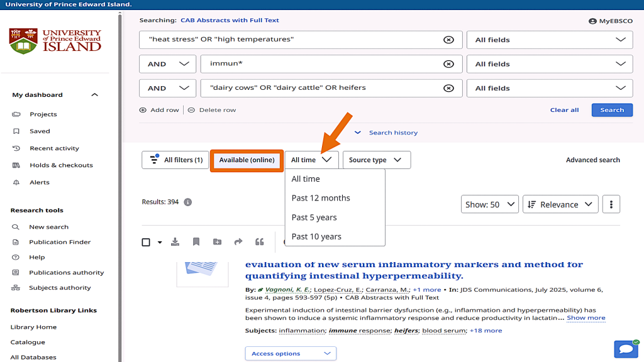Click the add-to-project folder icon

coord(217,242)
